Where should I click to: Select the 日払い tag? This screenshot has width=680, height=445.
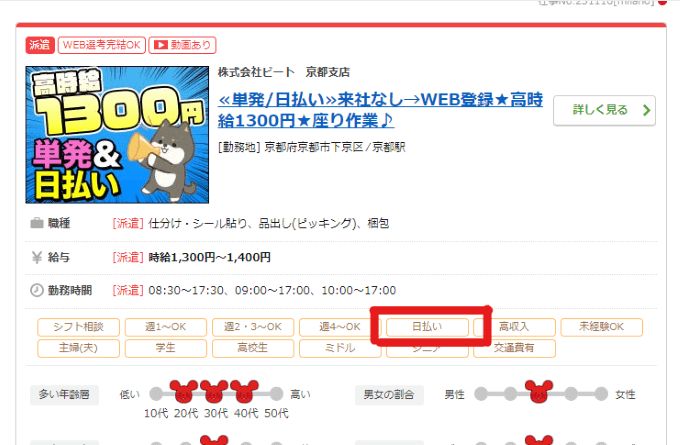point(427,327)
